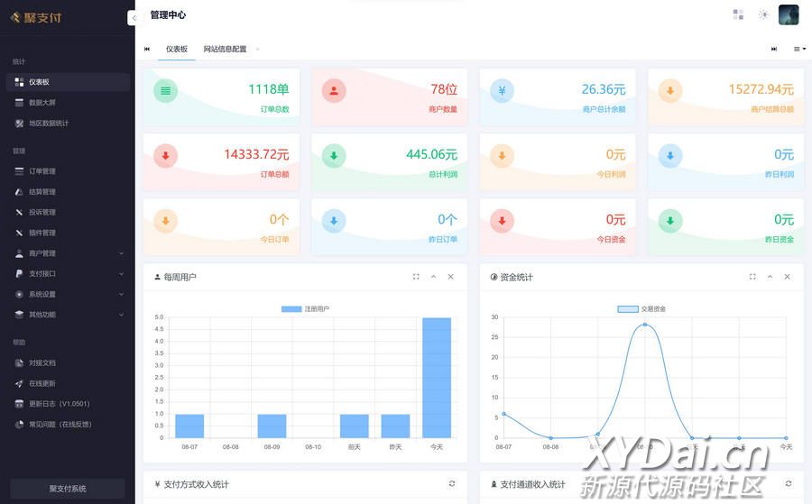The width and height of the screenshot is (812, 504).
Task: Refresh the 支付通道收入统计 panel
Action: click(789, 484)
